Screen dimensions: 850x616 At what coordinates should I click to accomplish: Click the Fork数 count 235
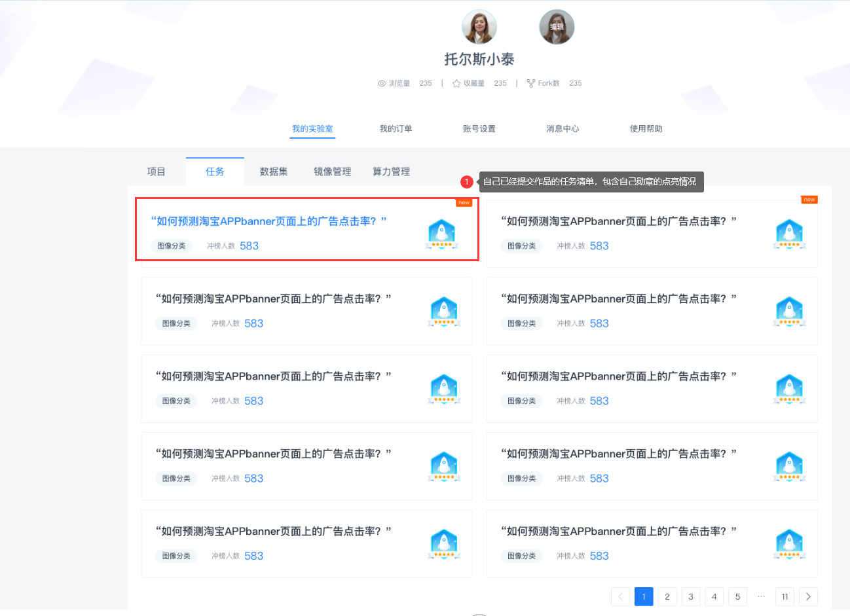click(576, 83)
